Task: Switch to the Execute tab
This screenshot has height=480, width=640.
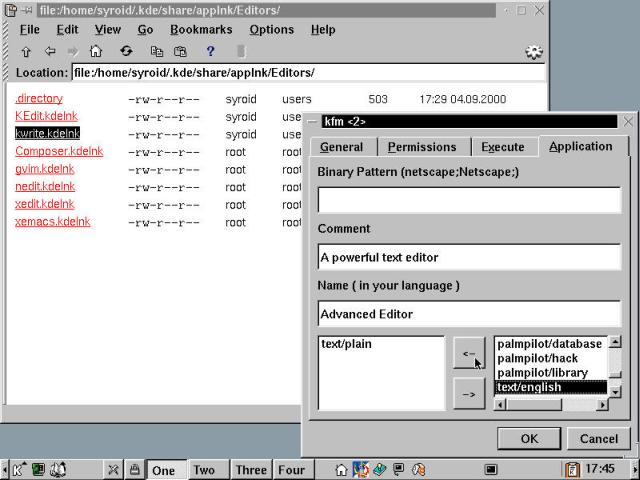Action: pyautogui.click(x=502, y=147)
